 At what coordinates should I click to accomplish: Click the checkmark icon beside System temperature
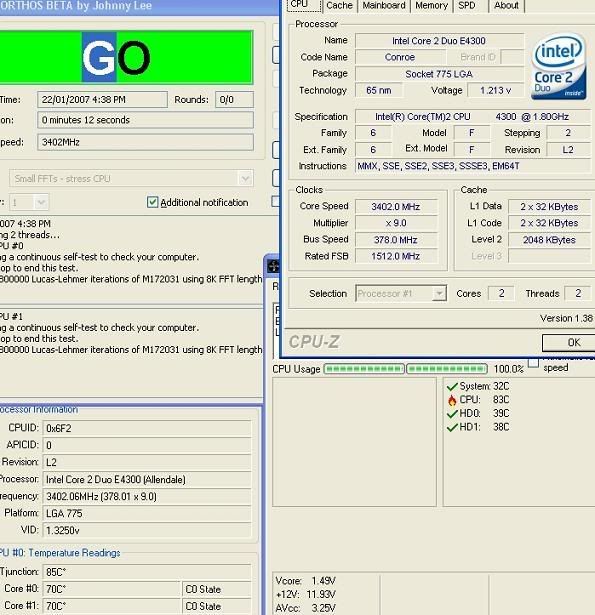(x=452, y=386)
